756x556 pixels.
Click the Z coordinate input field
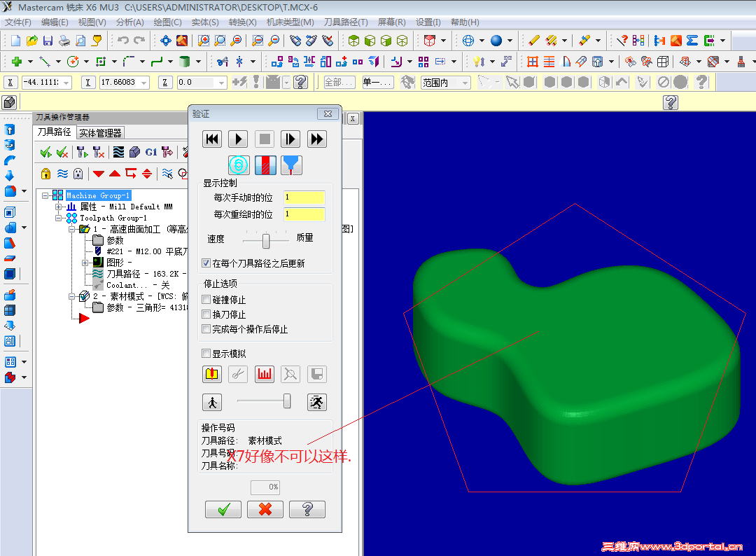coord(196,83)
